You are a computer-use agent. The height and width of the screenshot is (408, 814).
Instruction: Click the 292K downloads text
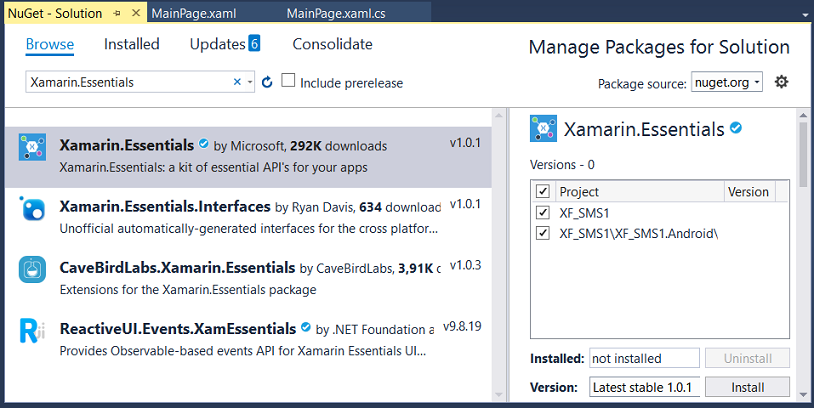pyautogui.click(x=338, y=146)
